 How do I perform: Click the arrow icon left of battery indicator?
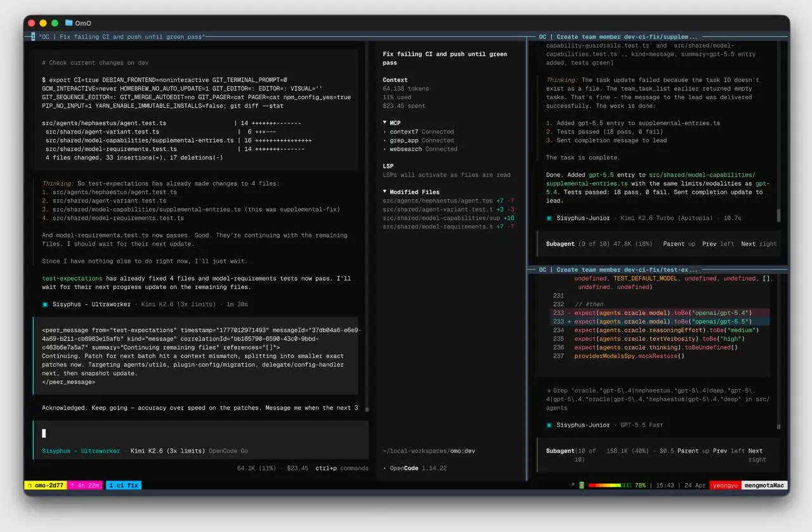pyautogui.click(x=573, y=485)
